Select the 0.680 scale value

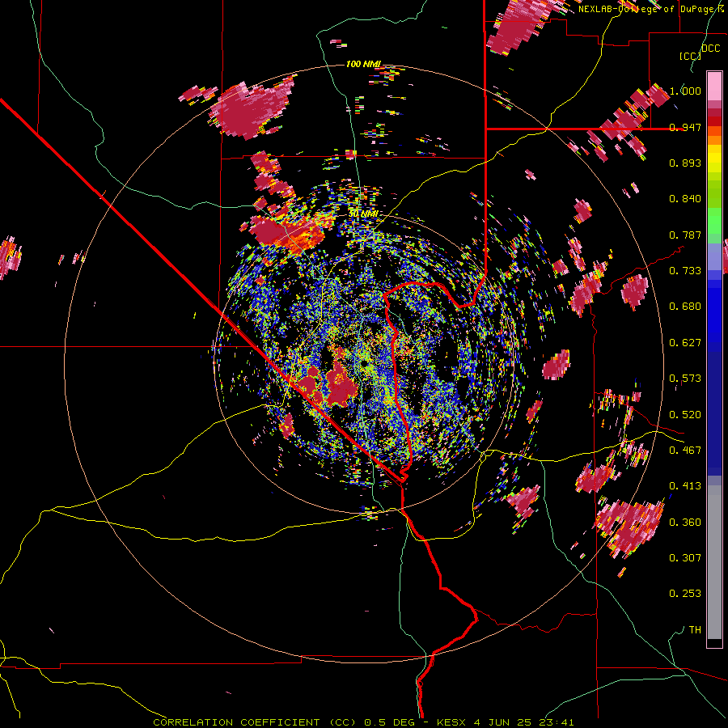tap(685, 307)
